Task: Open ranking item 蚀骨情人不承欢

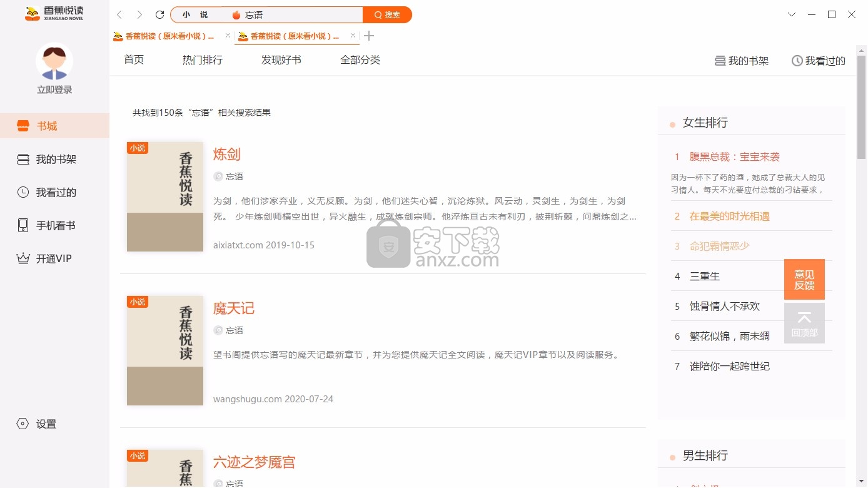Action: point(724,306)
